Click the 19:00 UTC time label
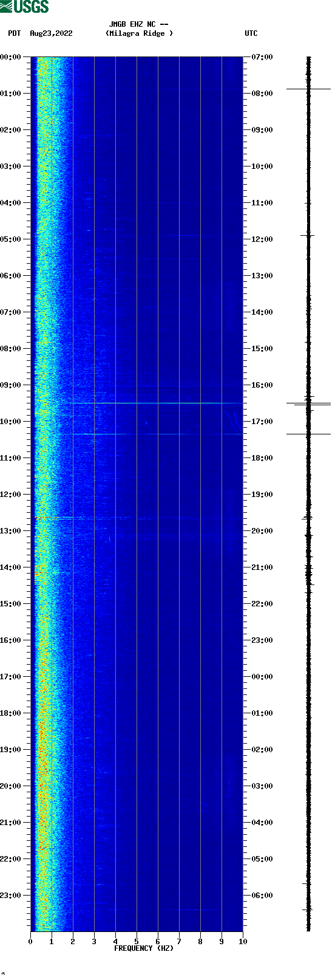The height and width of the screenshot is (980, 335). (x=262, y=495)
